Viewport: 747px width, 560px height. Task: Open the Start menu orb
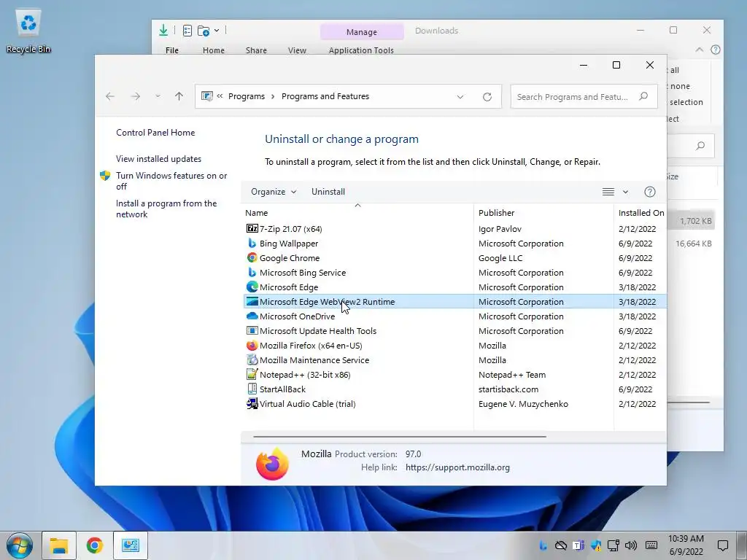click(20, 545)
